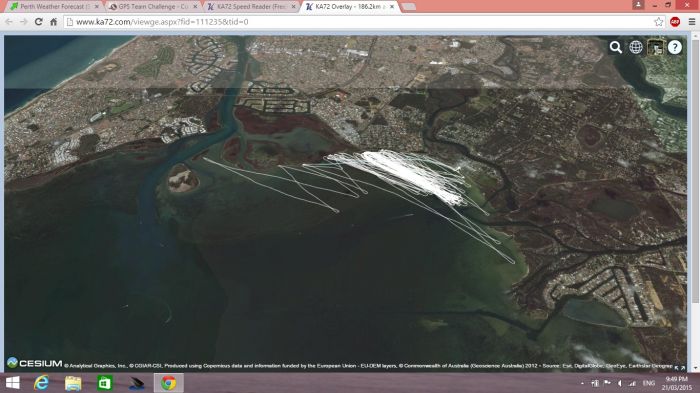Open the Chrome hamburger menu
The height and width of the screenshot is (393, 700).
pyautogui.click(x=692, y=21)
